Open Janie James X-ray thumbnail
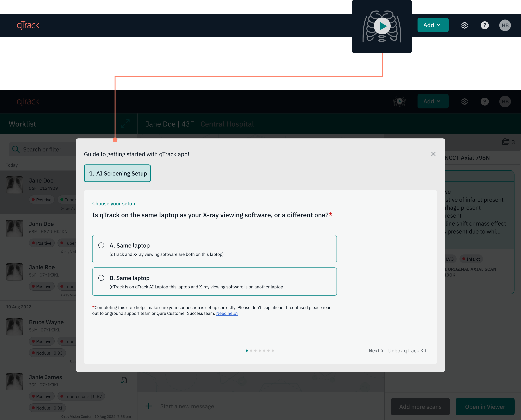Screen dimensions: 521x420 pos(14,382)
